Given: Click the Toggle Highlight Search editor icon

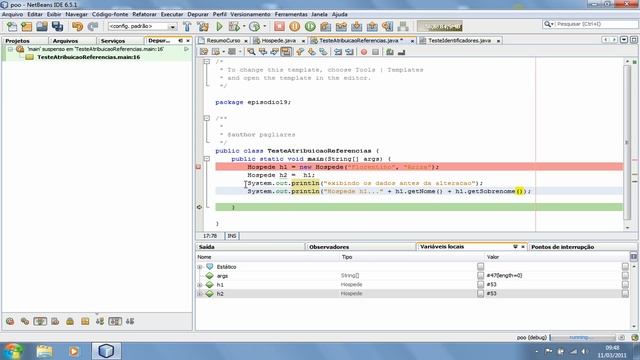Looking at the screenshot, I should 286,52.
